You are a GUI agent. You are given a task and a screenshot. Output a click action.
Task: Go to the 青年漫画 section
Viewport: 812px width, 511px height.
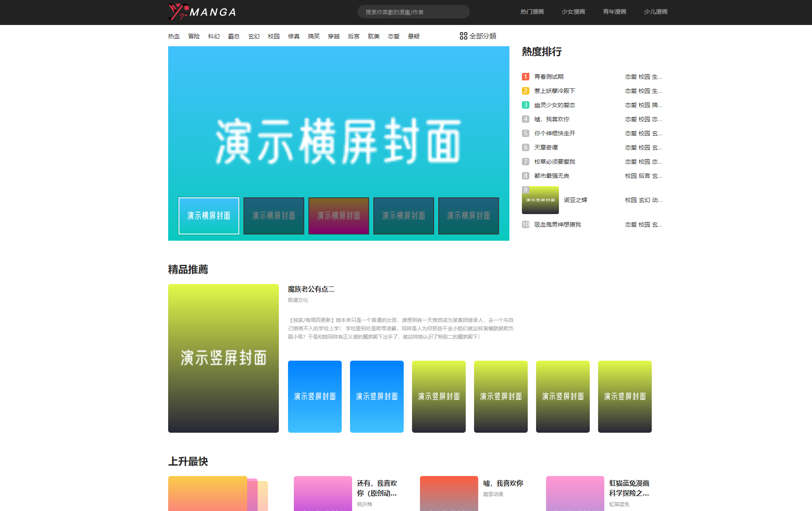tap(614, 12)
